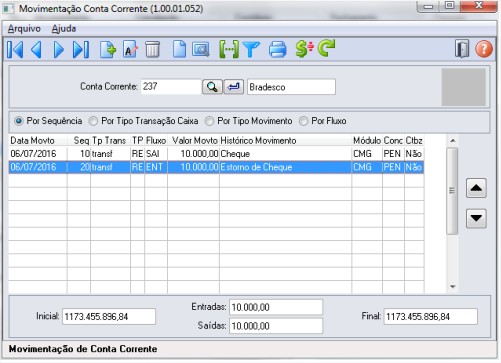The height and width of the screenshot is (363, 501).
Task: Click the blue return arrow button
Action: pyautogui.click(x=234, y=87)
